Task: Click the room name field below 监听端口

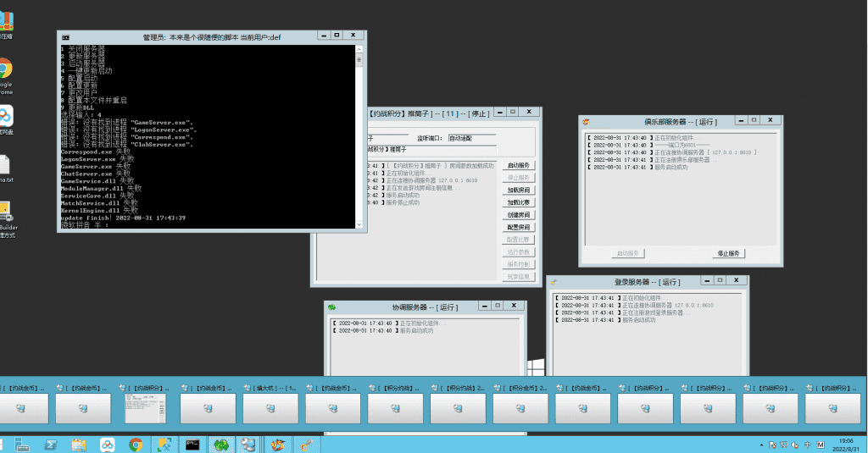Action: click(431, 149)
